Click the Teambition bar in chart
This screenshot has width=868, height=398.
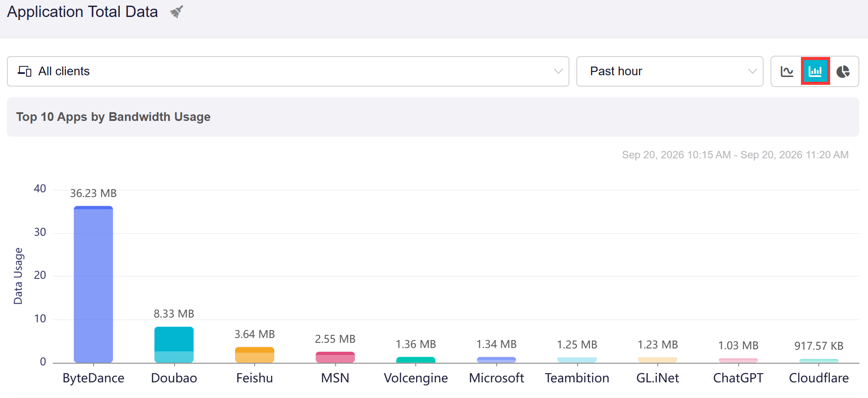click(577, 360)
